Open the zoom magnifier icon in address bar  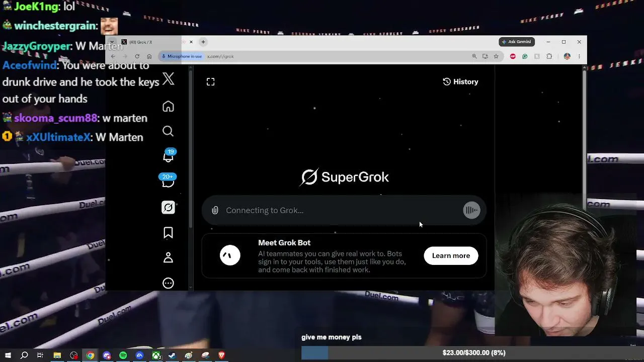[x=474, y=56]
